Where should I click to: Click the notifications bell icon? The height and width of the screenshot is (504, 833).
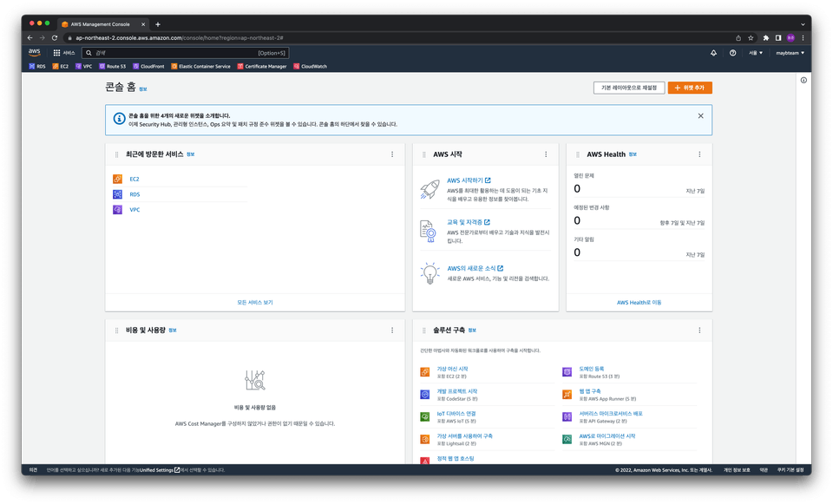click(x=713, y=53)
